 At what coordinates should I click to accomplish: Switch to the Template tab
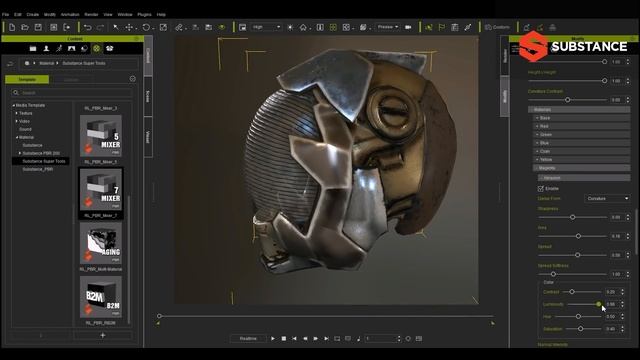coord(27,80)
